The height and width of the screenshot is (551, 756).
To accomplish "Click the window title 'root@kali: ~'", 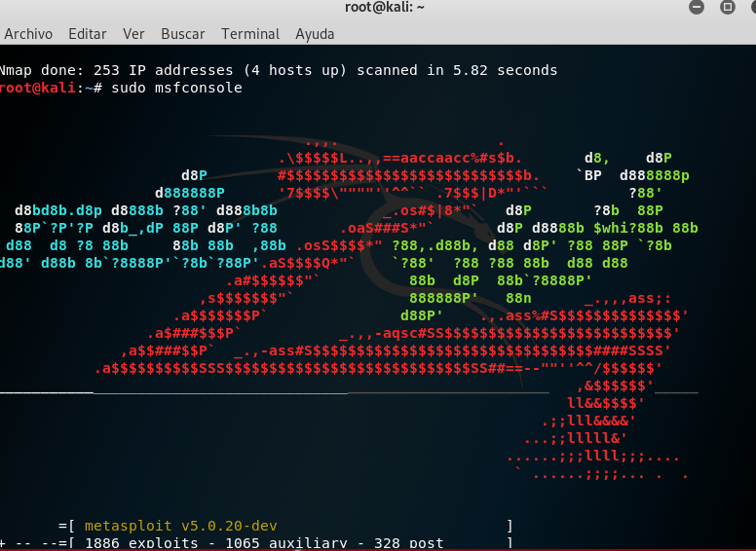I will 385,7.
